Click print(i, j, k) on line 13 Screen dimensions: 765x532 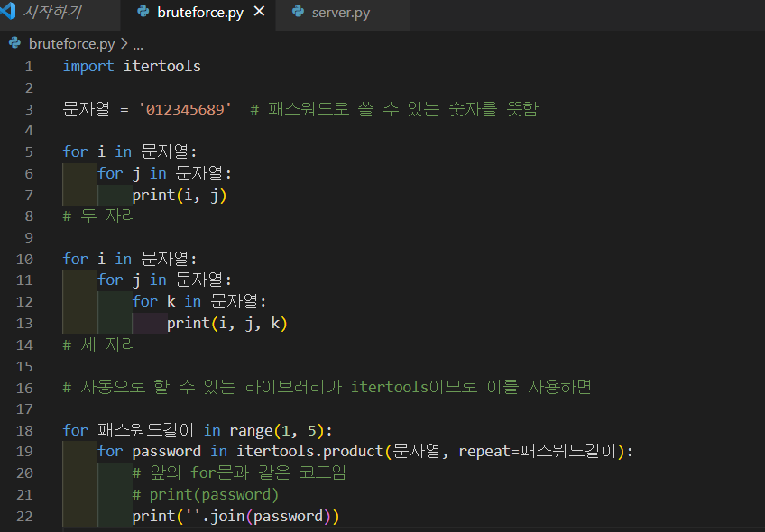227,324
